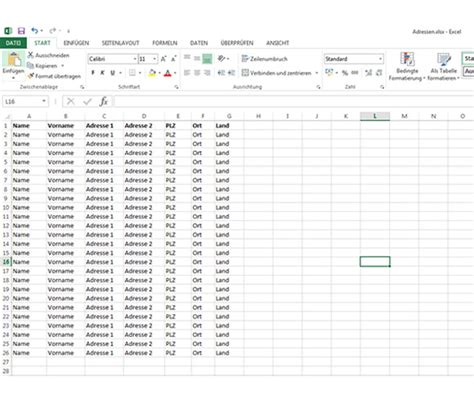Open the Zwischenablage dialog launcher
This screenshot has width=474, height=408.
point(82,87)
